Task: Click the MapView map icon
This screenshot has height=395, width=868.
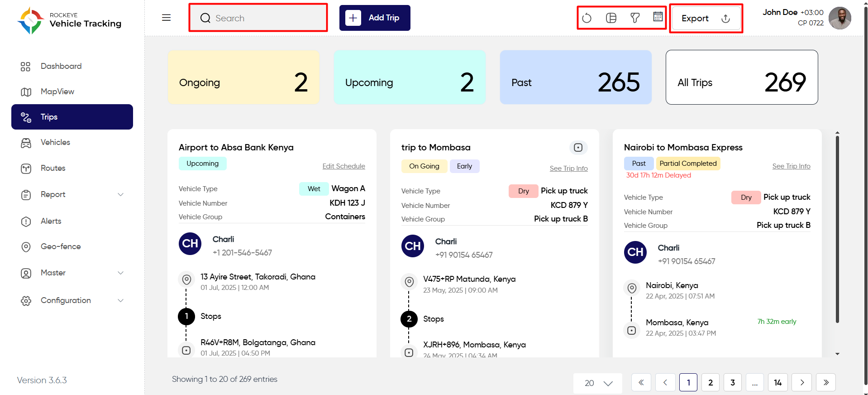Action: (x=26, y=92)
